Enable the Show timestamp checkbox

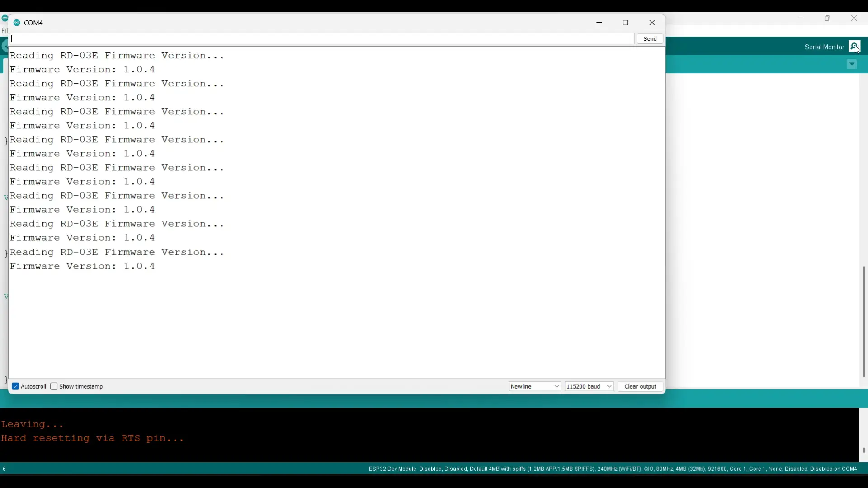(x=54, y=387)
